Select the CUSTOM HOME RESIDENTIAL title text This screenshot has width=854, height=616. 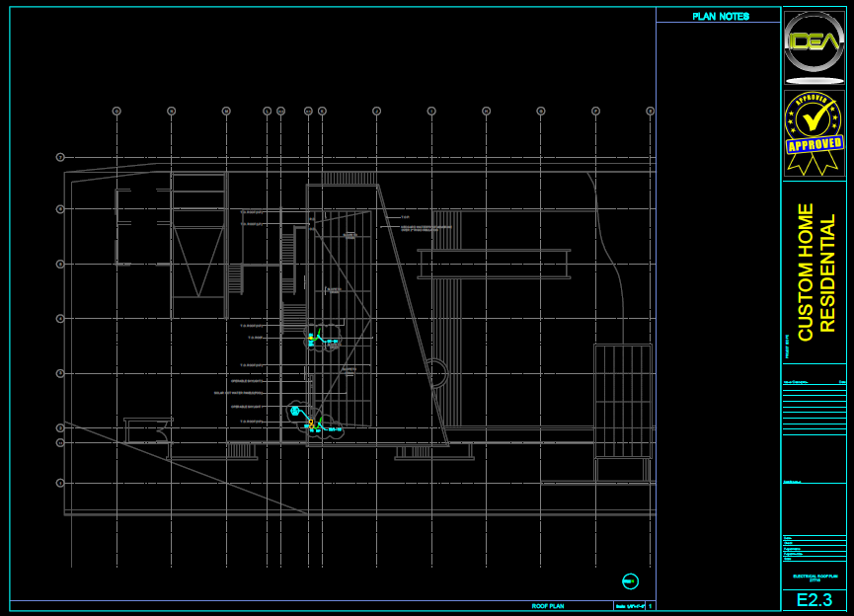pyautogui.click(x=815, y=272)
